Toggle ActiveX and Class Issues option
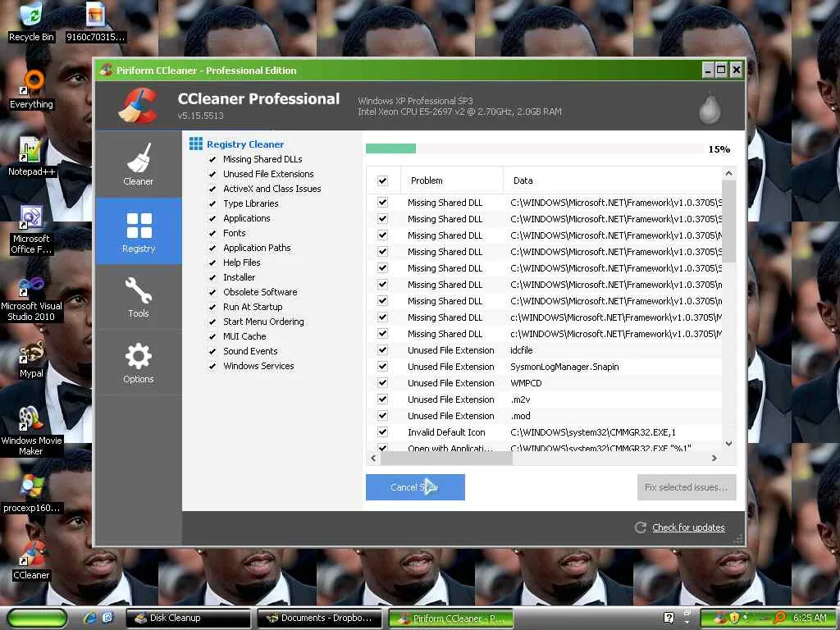The image size is (840, 630). coord(212,189)
